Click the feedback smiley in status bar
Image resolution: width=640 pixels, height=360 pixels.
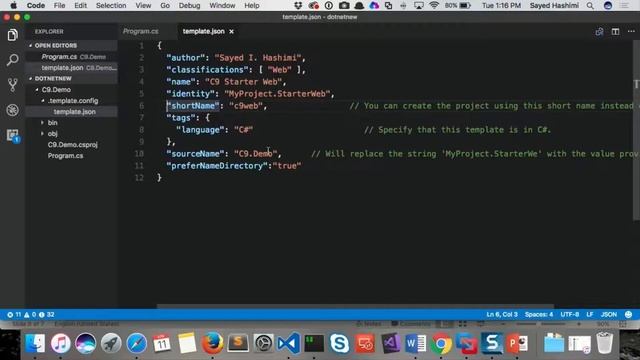point(628,314)
